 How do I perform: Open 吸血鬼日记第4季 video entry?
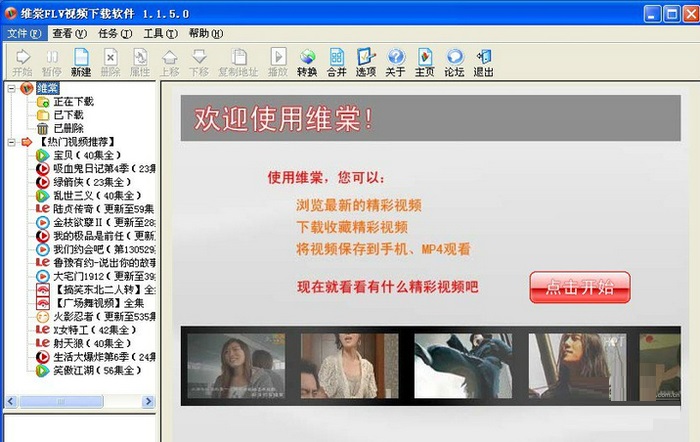104,169
